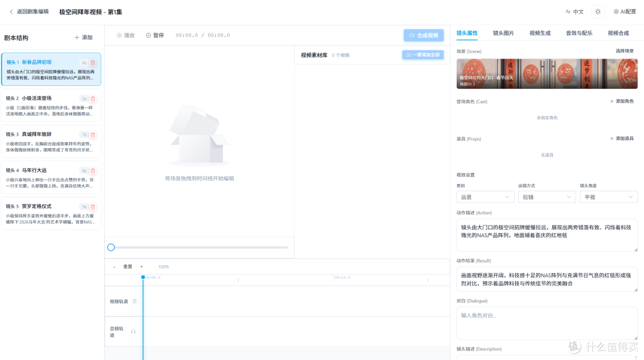
Task: Delete shot 4 马年行大运 trash icon
Action: (93, 171)
